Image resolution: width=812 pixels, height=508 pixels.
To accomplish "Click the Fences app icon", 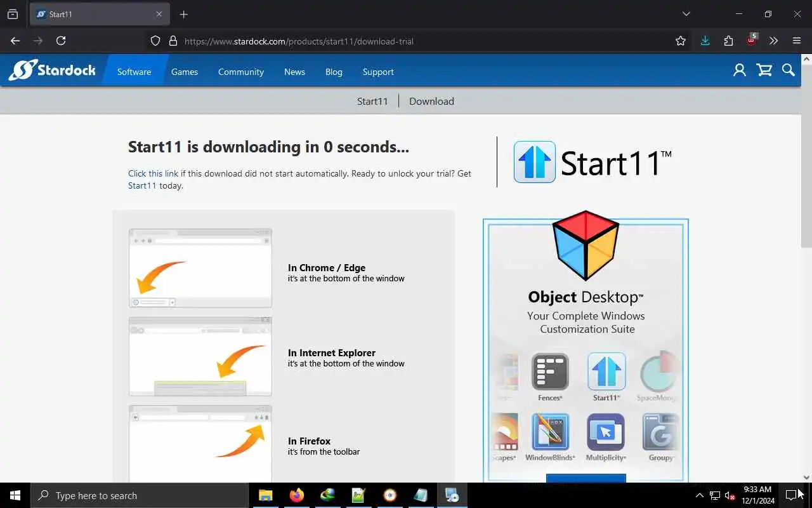I will [x=550, y=372].
